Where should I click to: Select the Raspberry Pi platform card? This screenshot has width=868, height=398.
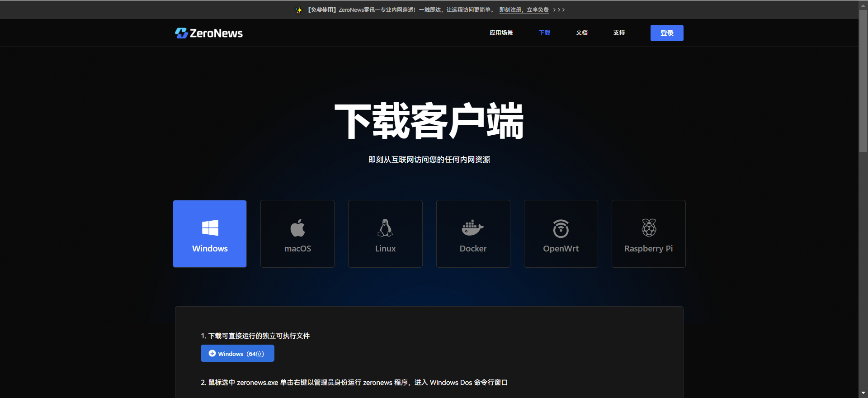coord(648,234)
